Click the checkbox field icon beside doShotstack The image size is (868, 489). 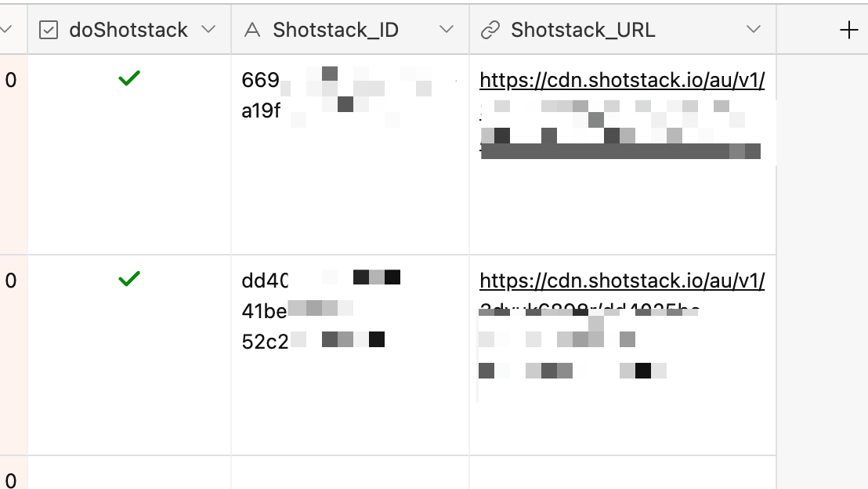[48, 30]
